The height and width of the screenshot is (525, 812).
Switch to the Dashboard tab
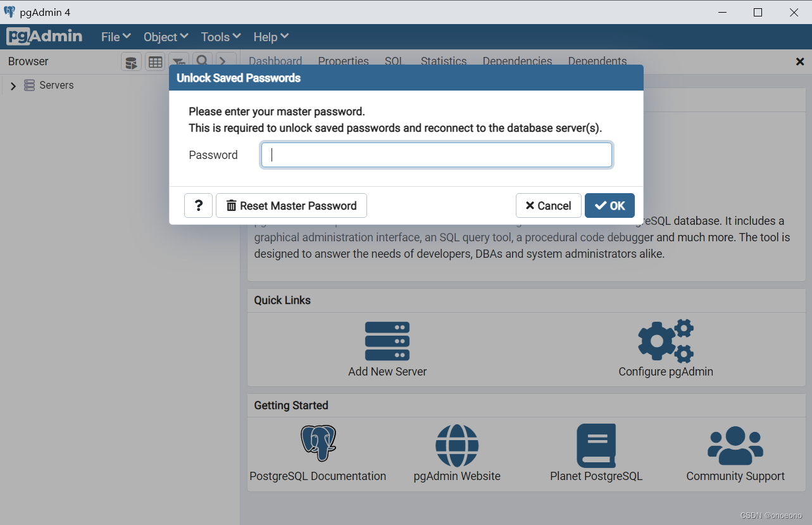pyautogui.click(x=275, y=61)
